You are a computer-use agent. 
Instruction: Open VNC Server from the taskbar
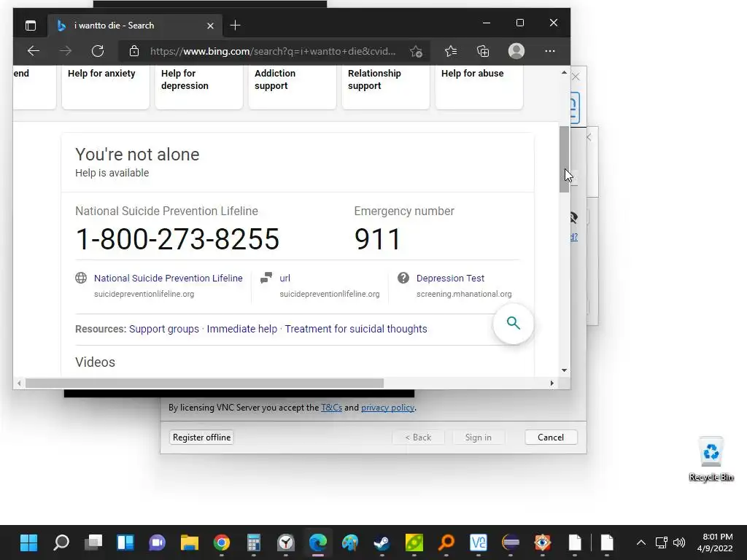[479, 542]
